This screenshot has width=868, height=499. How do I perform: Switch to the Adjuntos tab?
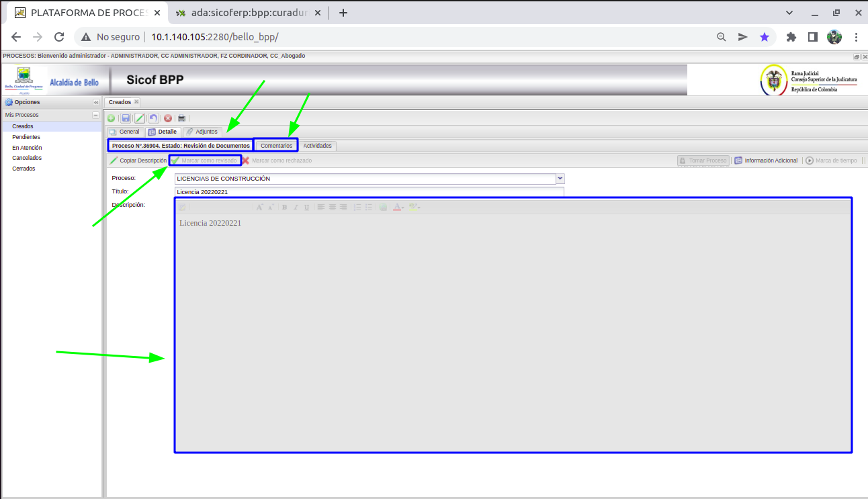pyautogui.click(x=202, y=132)
